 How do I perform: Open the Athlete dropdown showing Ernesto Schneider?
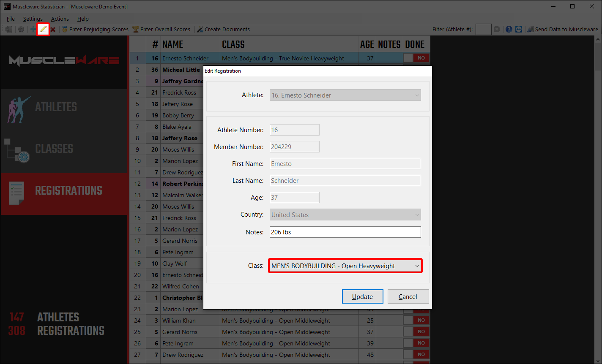(x=345, y=95)
